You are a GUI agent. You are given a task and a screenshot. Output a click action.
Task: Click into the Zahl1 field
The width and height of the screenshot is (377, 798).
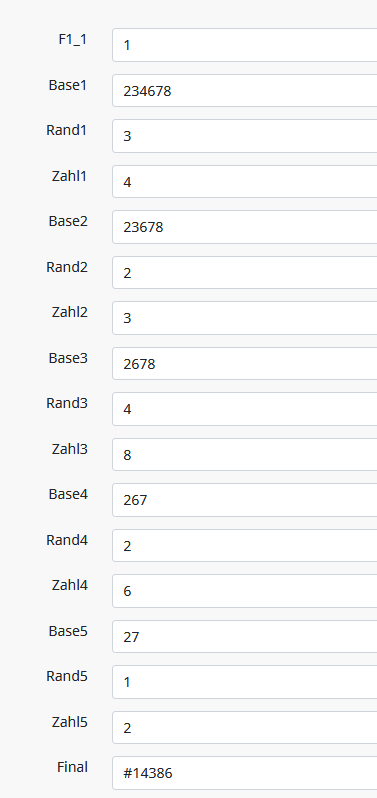pyautogui.click(x=245, y=182)
